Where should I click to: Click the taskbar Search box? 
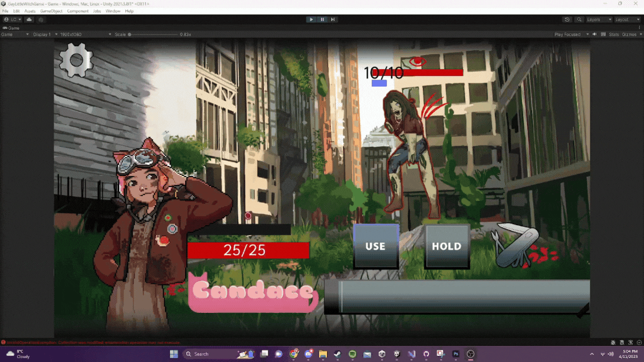point(219,354)
